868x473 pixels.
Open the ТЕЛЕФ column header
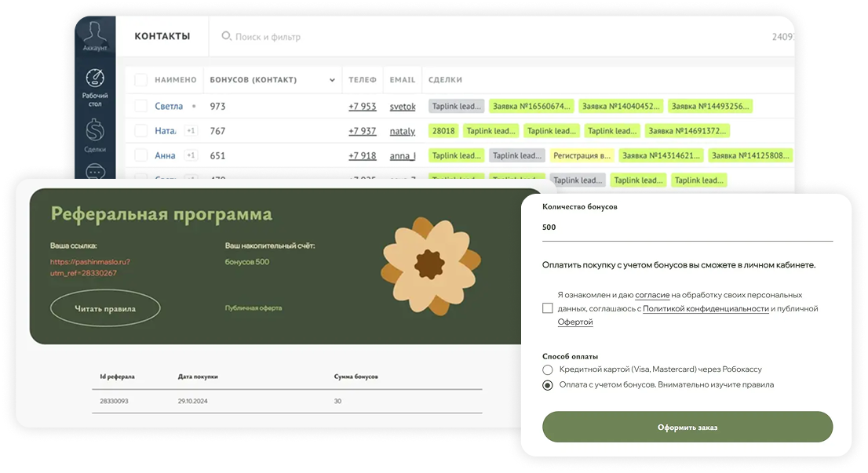pyautogui.click(x=362, y=79)
